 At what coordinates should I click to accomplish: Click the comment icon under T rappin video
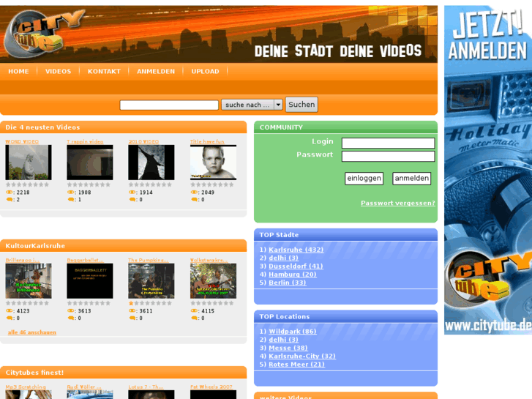[70, 200]
